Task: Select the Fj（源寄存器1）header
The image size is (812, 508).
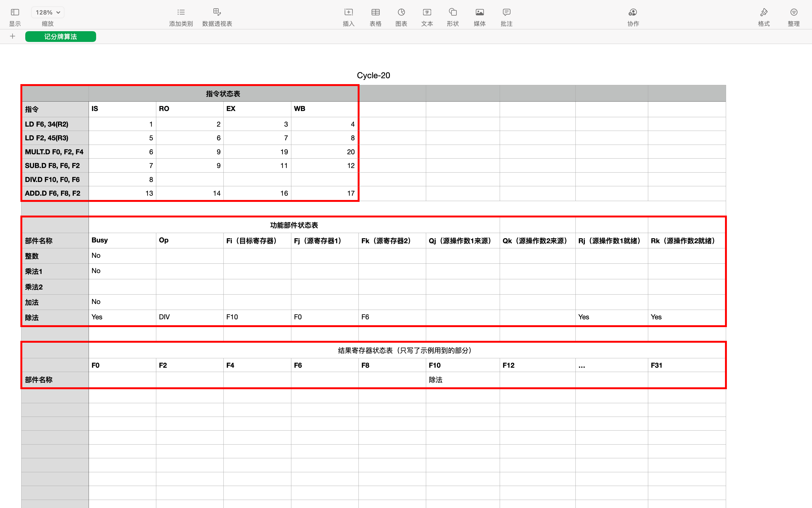Action: coord(325,241)
